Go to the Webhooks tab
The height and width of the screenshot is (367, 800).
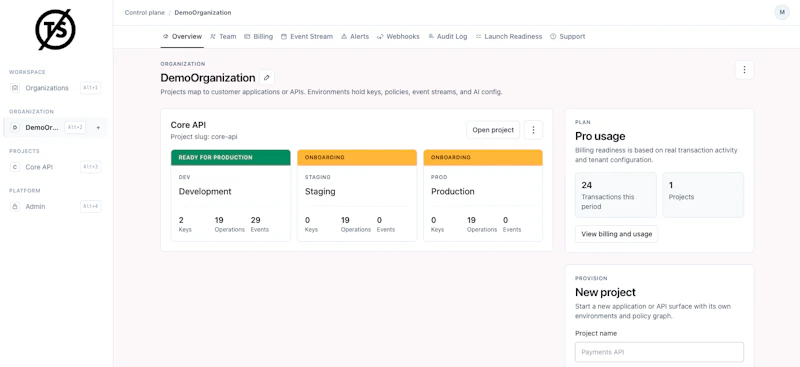398,37
